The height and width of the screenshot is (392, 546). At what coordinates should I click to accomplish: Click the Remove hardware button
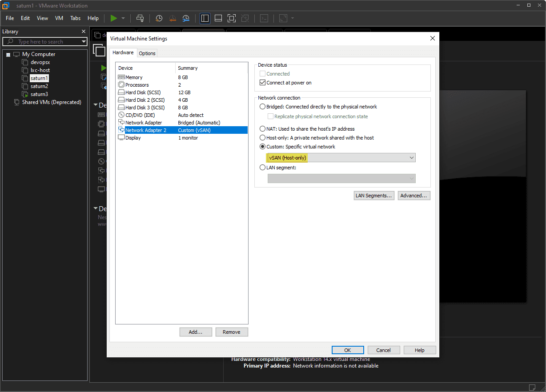[x=232, y=332]
